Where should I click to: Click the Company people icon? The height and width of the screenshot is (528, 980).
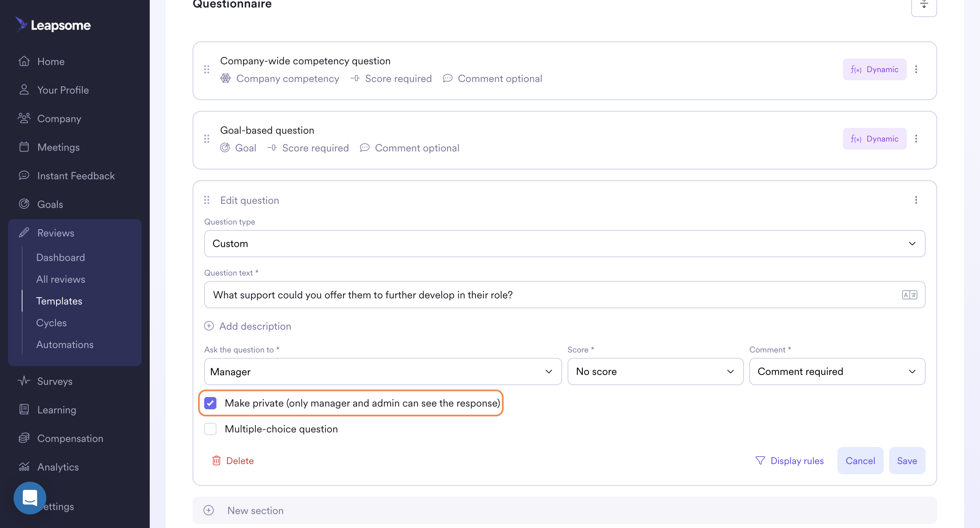click(24, 118)
